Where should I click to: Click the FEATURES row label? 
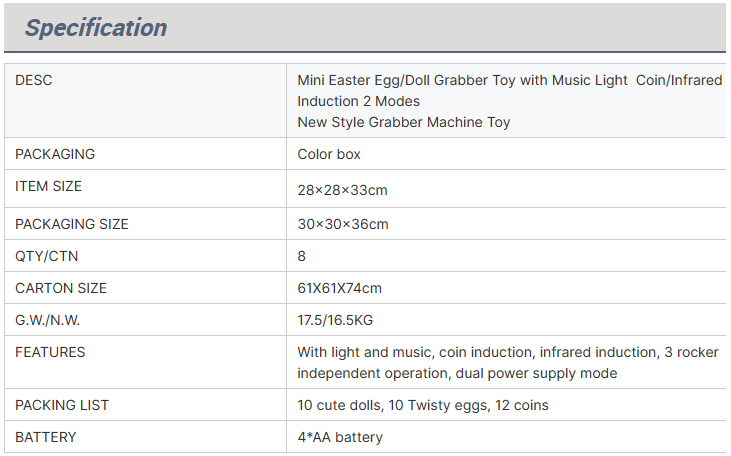(x=50, y=352)
